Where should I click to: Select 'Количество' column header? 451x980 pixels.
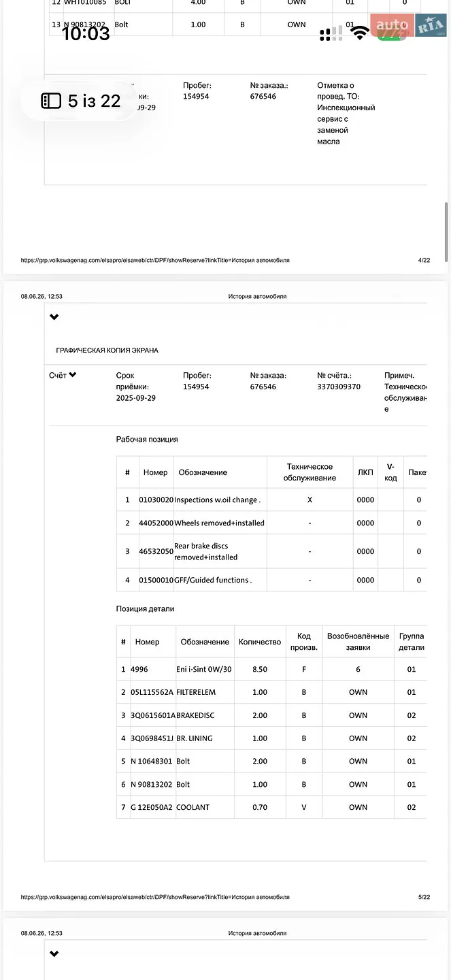click(260, 642)
